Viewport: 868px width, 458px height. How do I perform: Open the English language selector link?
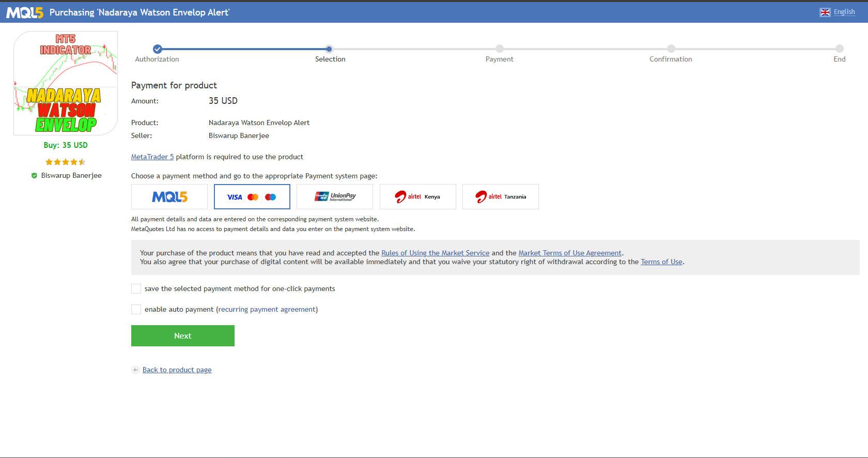pos(844,12)
